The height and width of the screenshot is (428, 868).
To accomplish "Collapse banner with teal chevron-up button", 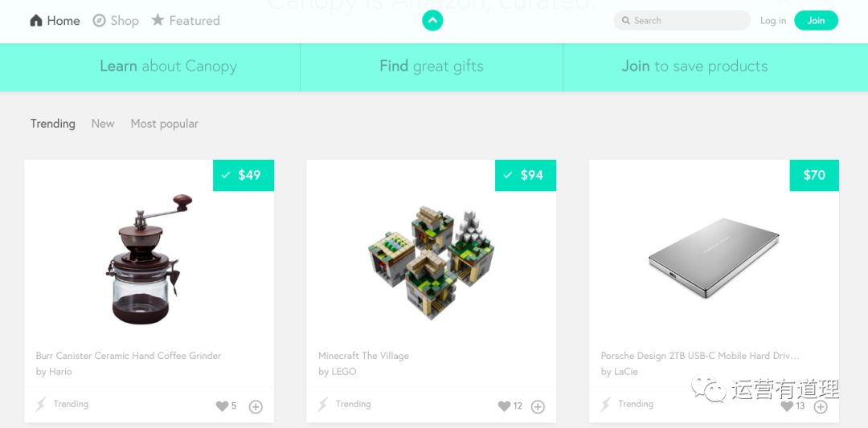I will click(432, 20).
